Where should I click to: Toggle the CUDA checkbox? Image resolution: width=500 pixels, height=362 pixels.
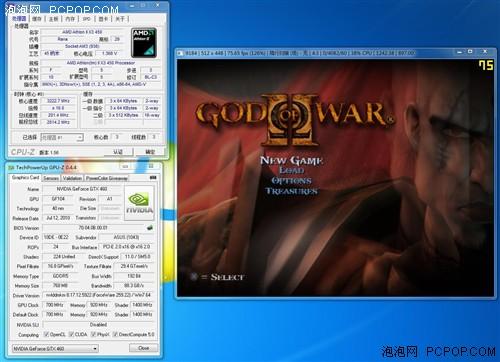click(x=71, y=334)
